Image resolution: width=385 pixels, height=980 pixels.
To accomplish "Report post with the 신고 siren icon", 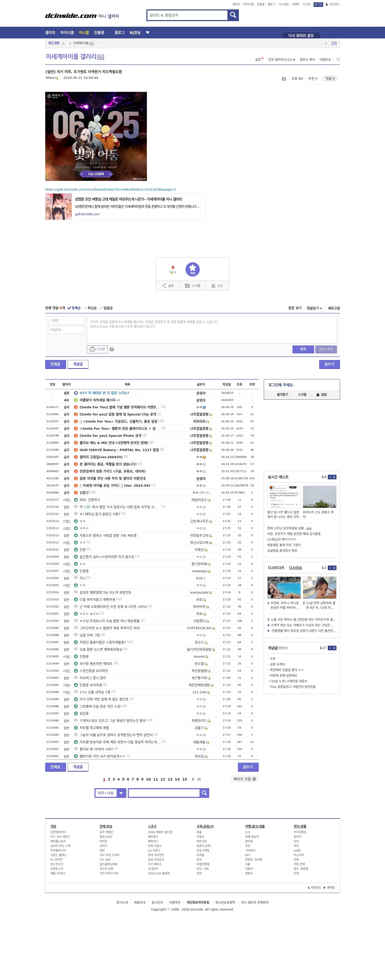I will (217, 286).
